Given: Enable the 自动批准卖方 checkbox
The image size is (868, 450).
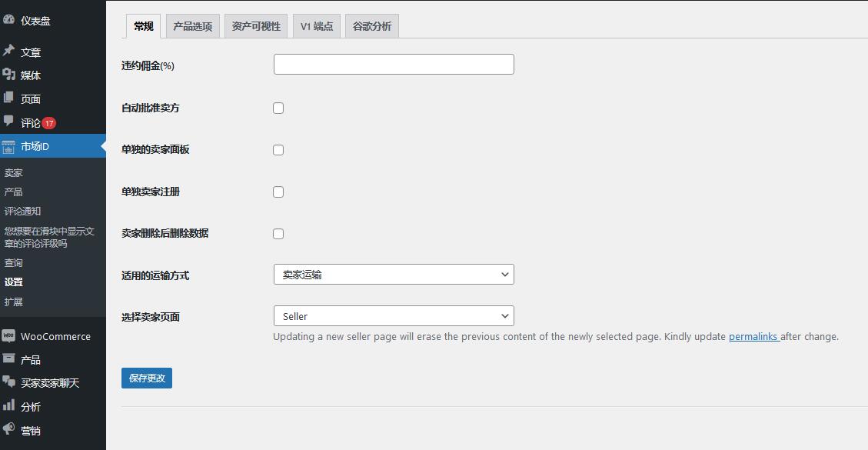Looking at the screenshot, I should click(x=278, y=108).
